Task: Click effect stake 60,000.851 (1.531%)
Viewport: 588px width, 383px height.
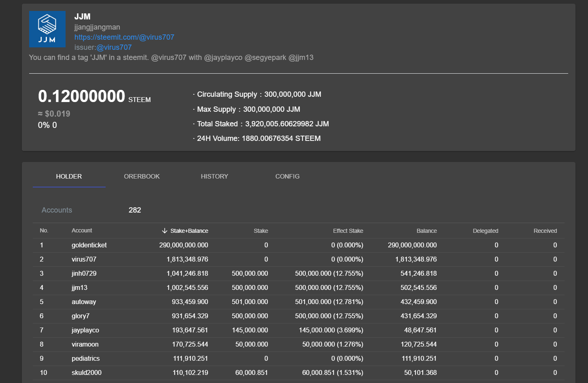Action: [333, 373]
